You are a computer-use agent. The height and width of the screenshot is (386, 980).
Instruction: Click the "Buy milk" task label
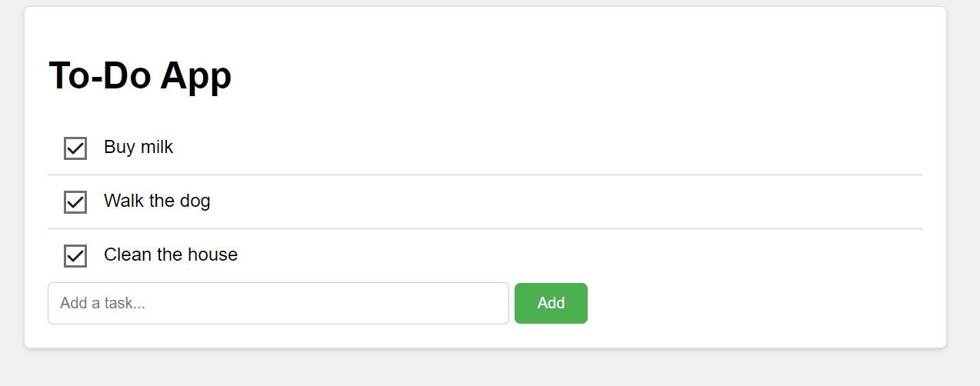138,147
